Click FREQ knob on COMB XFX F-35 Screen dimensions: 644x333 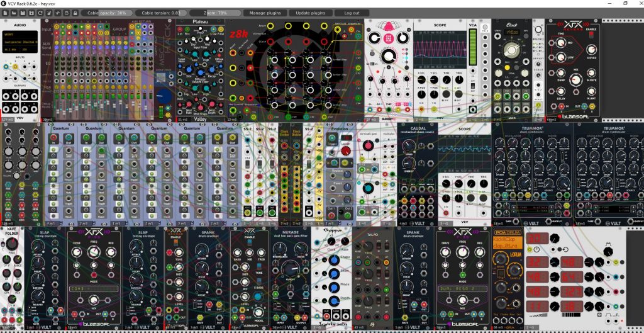coord(94,252)
